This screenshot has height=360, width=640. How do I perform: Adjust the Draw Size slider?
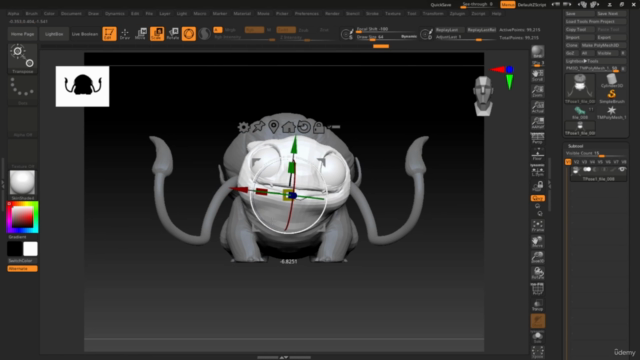[386, 37]
